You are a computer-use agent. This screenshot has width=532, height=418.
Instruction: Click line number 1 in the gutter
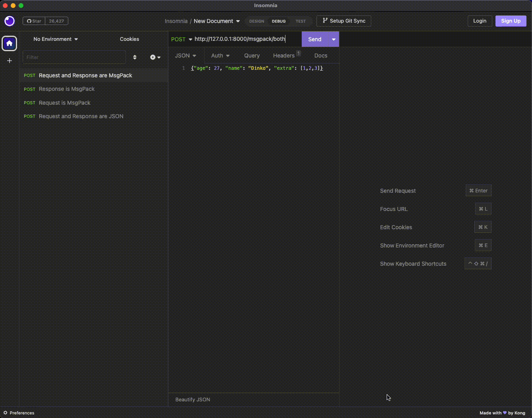click(183, 68)
